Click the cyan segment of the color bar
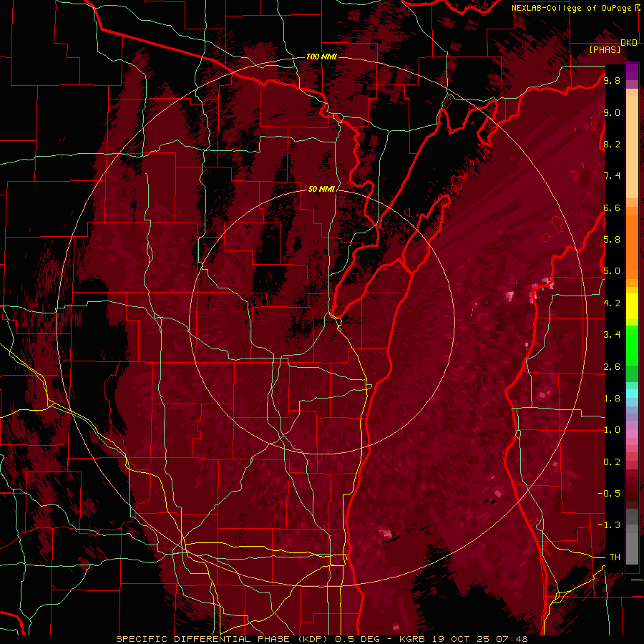The width and height of the screenshot is (644, 644). pyautogui.click(x=632, y=393)
